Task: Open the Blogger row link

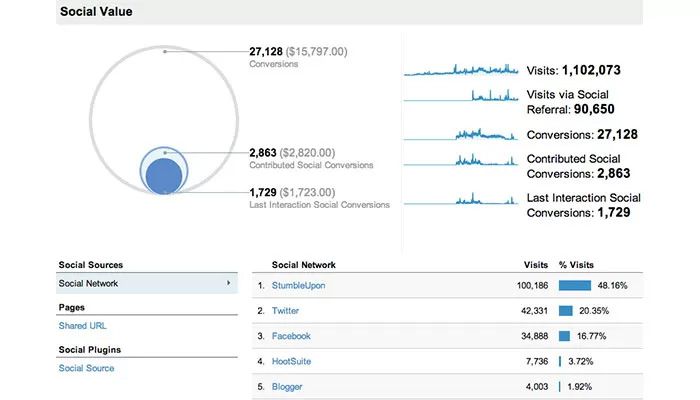Action: 287,386
